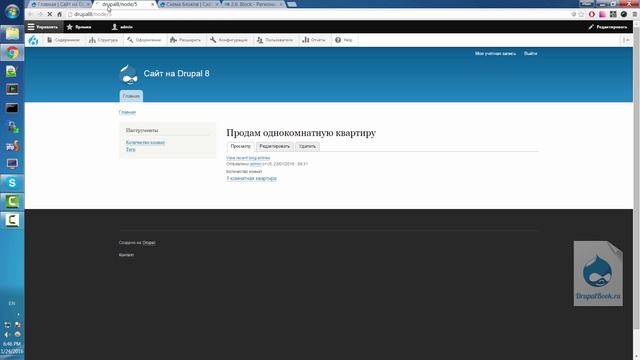Open the Теги sidebar link
This screenshot has height=360, width=640.
(x=130, y=149)
